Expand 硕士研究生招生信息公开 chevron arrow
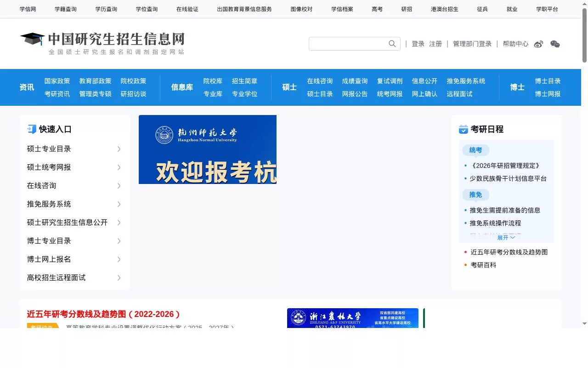The image size is (588, 368). 119,223
